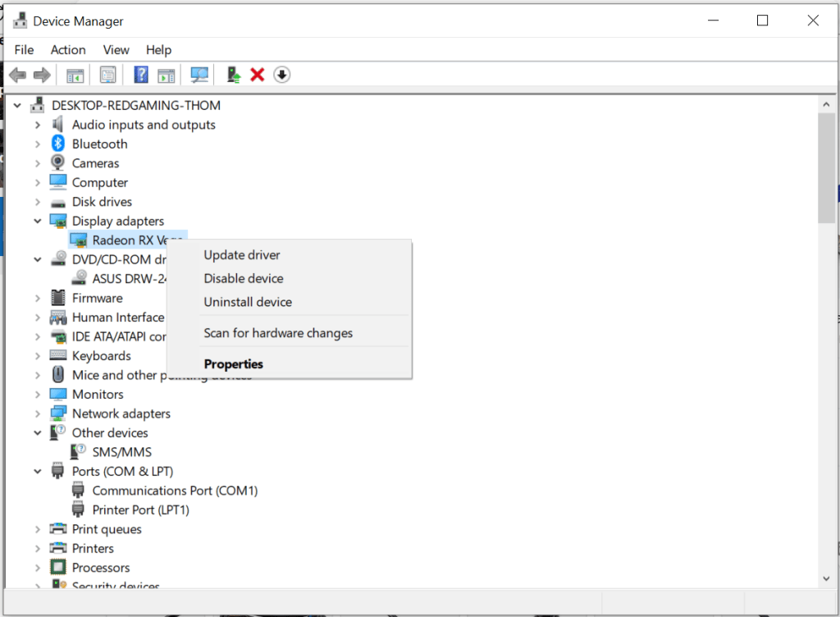Viewport: 840px width, 617px height.
Task: Expand the Audio inputs and outputs node
Action: (38, 125)
